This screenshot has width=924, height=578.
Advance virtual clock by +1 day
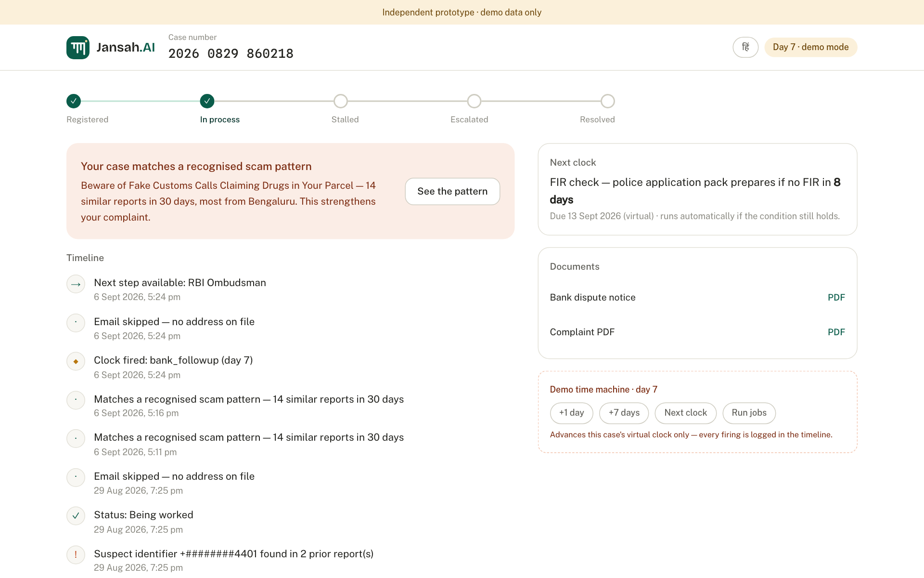pyautogui.click(x=571, y=413)
